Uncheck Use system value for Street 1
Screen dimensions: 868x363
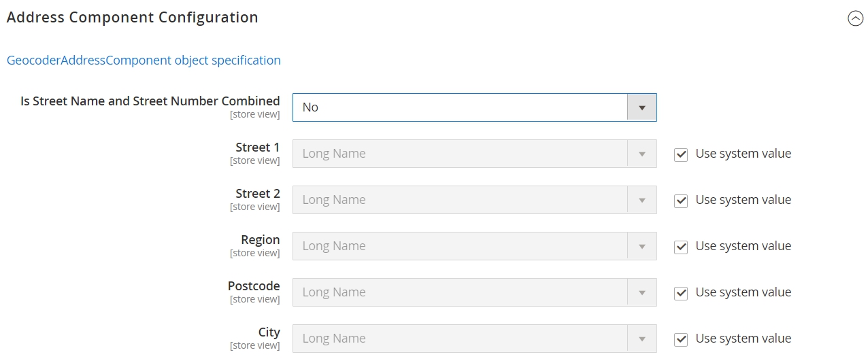click(681, 154)
